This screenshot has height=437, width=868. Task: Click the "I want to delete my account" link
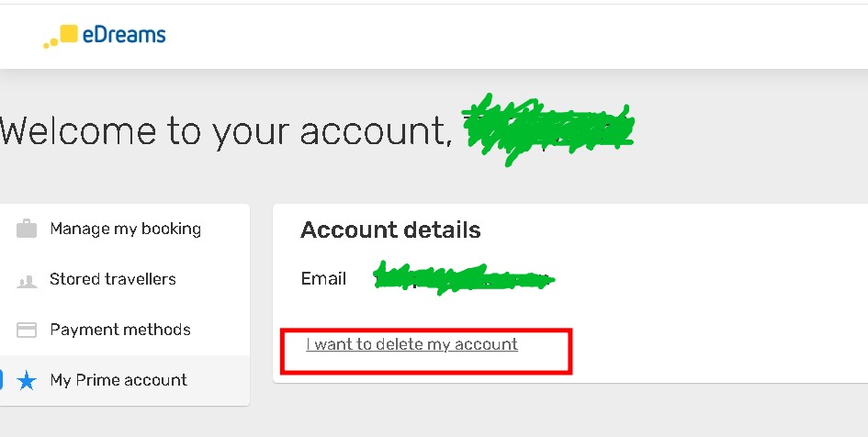coord(412,344)
